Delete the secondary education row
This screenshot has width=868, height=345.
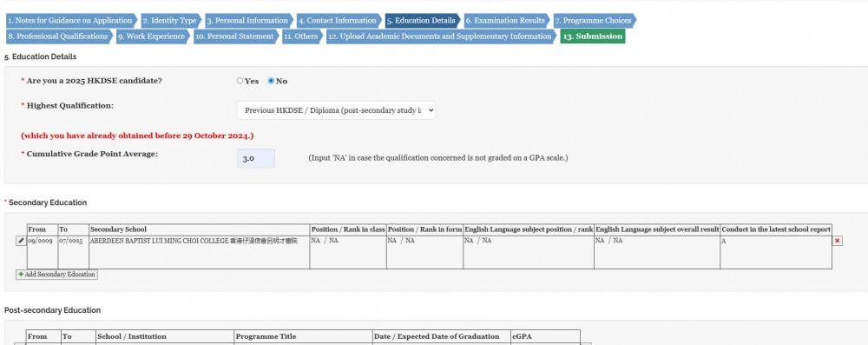pos(837,241)
